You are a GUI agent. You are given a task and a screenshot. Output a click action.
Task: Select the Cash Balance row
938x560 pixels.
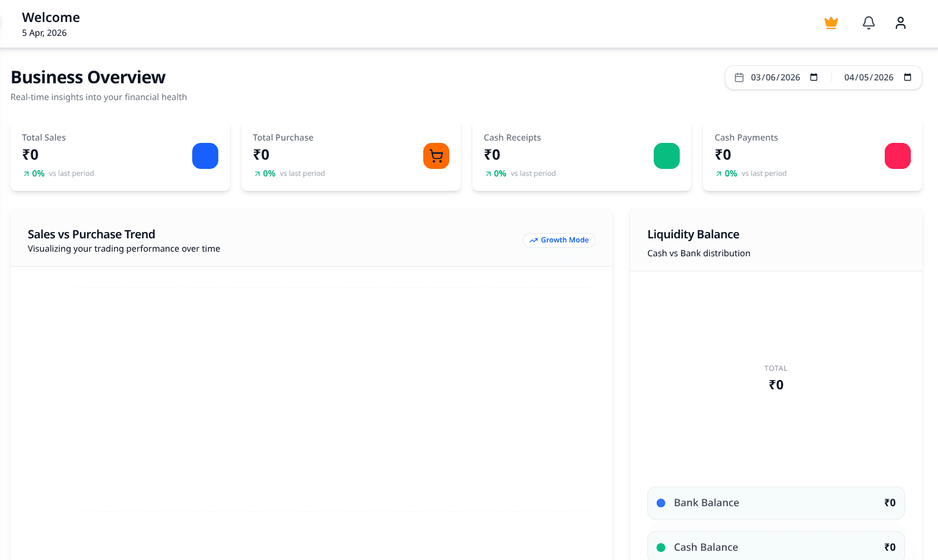pyautogui.click(x=776, y=547)
